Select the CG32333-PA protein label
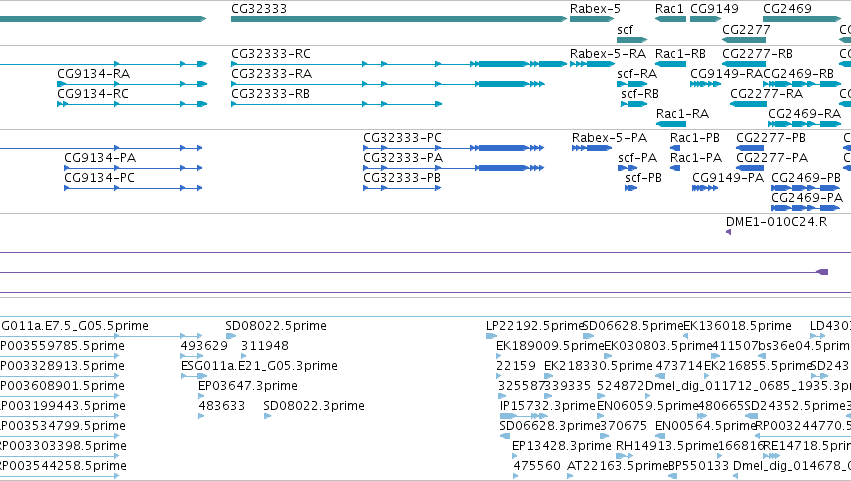Image resolution: width=851 pixels, height=481 pixels. pos(403,158)
